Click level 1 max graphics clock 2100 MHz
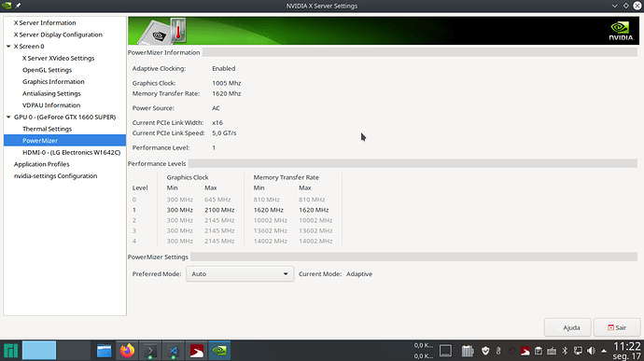Image resolution: width=644 pixels, height=361 pixels. click(x=219, y=210)
